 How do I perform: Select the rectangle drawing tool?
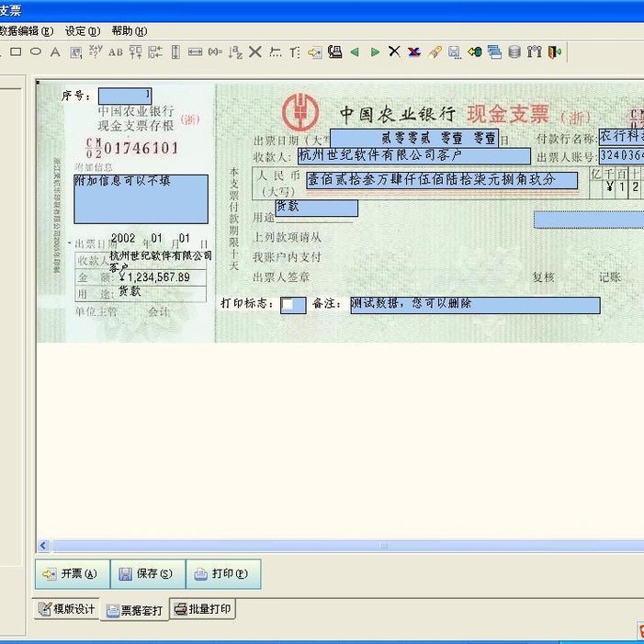(x=16, y=51)
